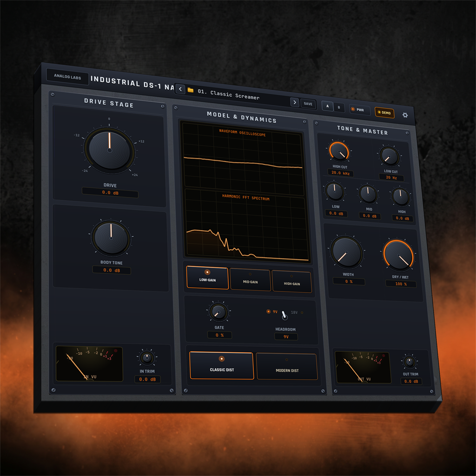
Task: Click the LOW EQ knob
Action: click(x=335, y=192)
